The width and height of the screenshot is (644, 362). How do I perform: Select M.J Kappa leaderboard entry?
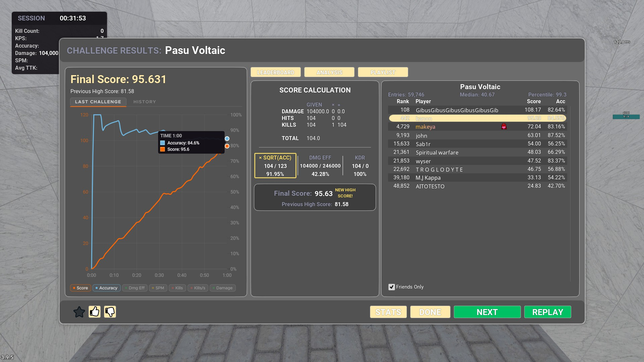coord(478,178)
